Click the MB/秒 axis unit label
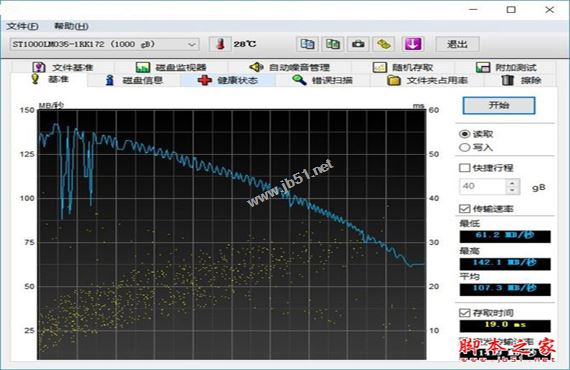The width and height of the screenshot is (570, 370). (51, 105)
